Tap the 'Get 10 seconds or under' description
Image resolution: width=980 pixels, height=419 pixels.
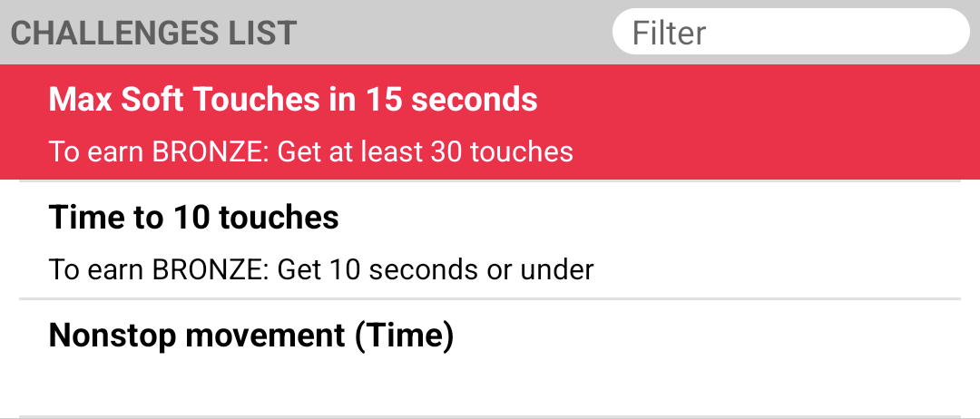click(435, 269)
